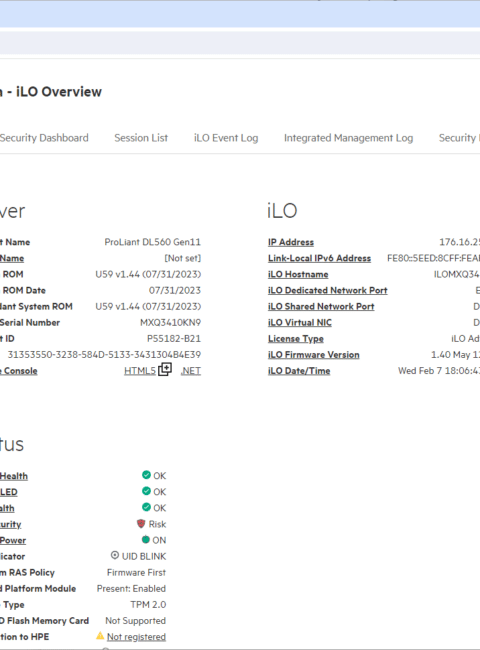
Task: Open the HTML5 remote console popup icon
Action: coord(165,369)
